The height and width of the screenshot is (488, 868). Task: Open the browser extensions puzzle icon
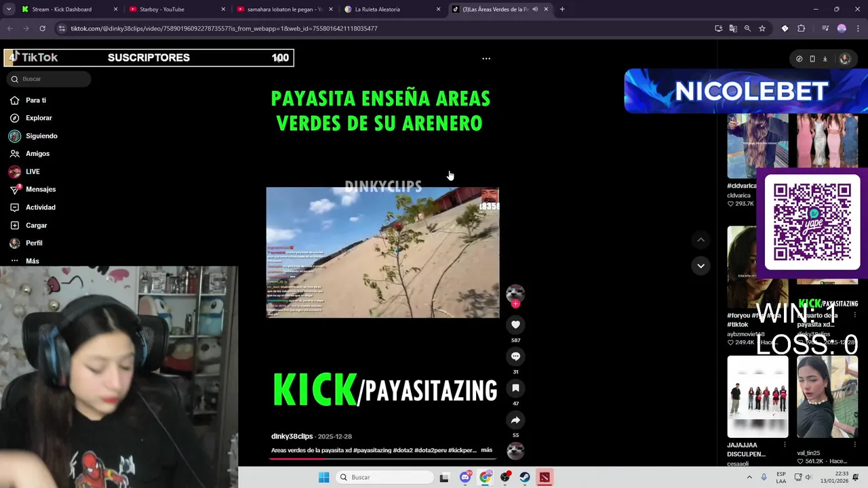802,28
